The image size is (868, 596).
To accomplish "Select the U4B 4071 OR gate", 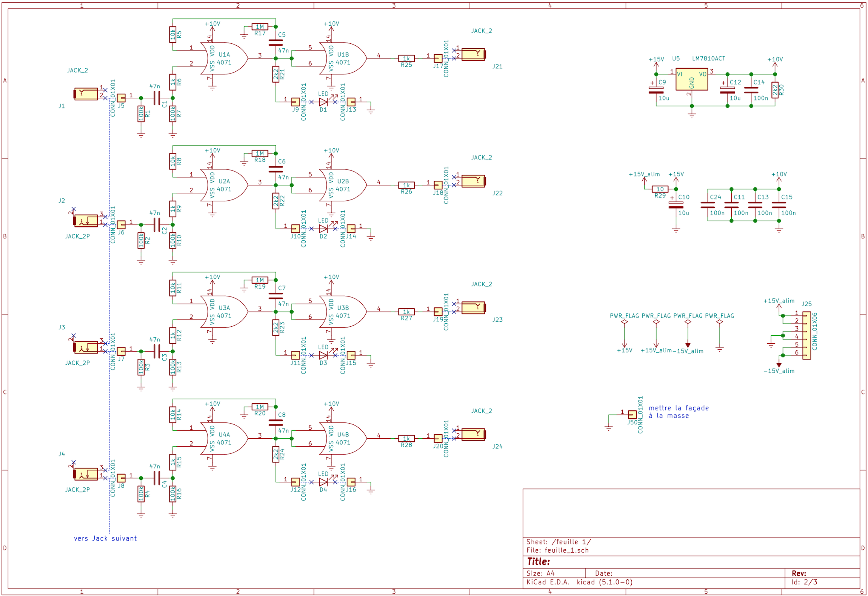I will coord(342,438).
